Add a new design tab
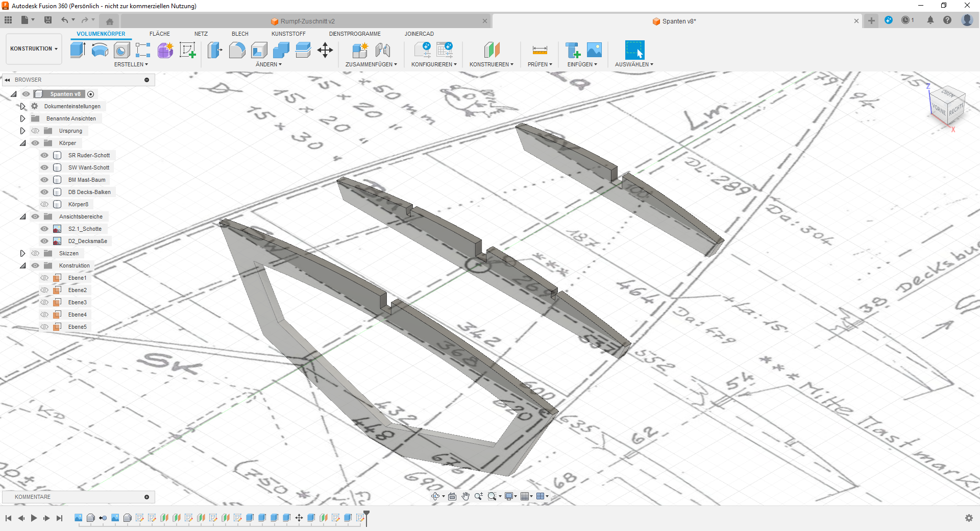This screenshot has width=980, height=531. click(871, 20)
